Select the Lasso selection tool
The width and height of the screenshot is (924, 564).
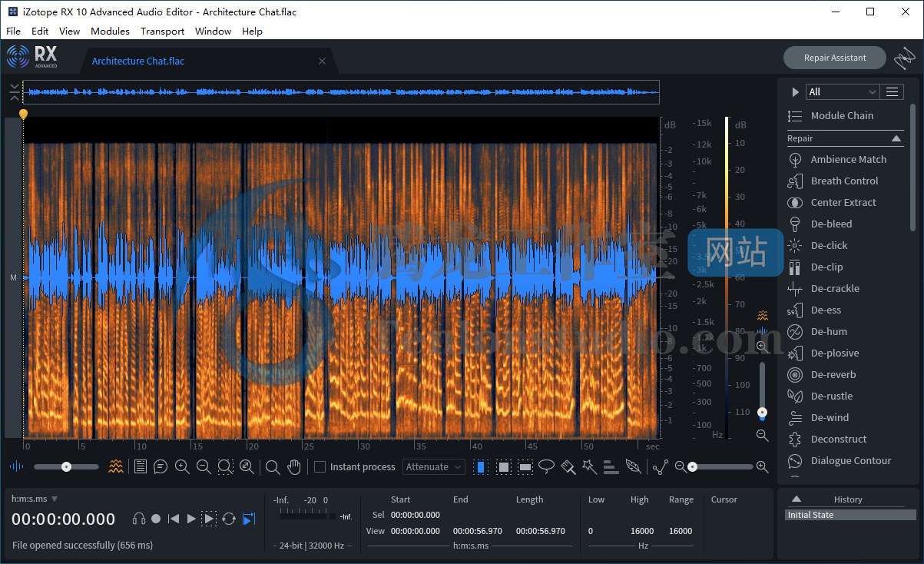(x=547, y=466)
